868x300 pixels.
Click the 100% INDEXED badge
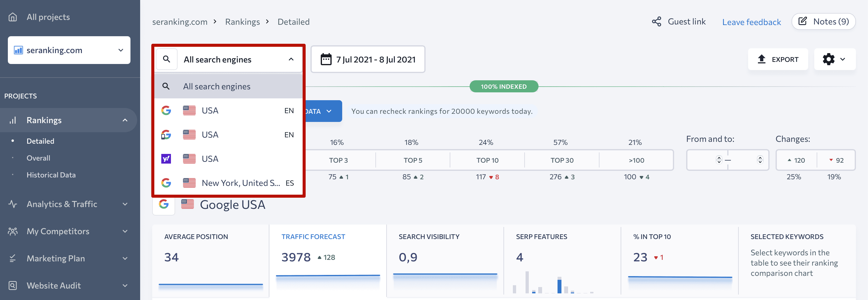click(x=504, y=87)
